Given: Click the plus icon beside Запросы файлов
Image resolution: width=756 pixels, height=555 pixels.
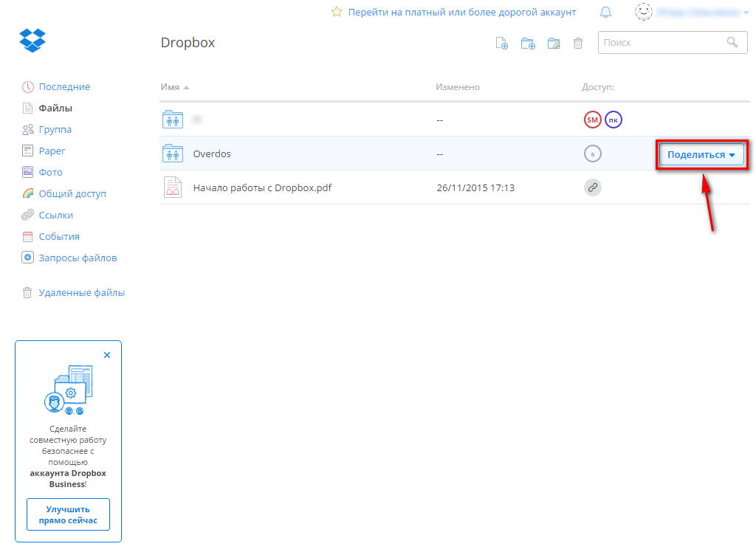Looking at the screenshot, I should click(28, 258).
